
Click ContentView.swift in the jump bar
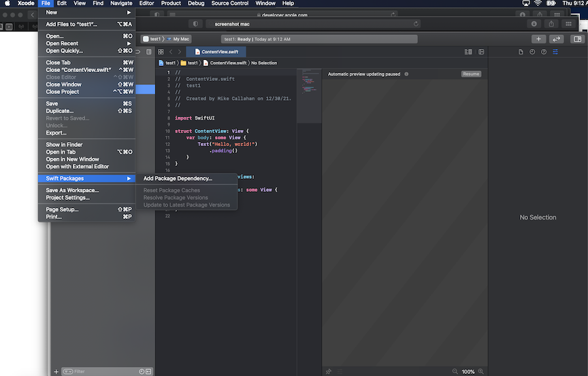pos(225,63)
